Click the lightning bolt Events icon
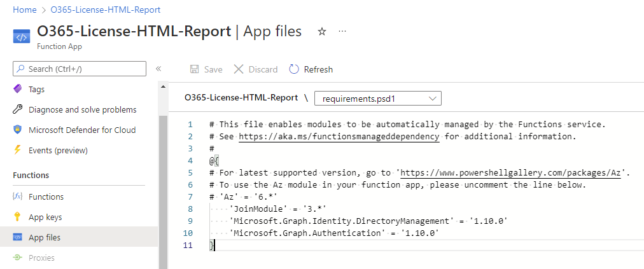Image resolution: width=644 pixels, height=269 pixels. [x=17, y=150]
